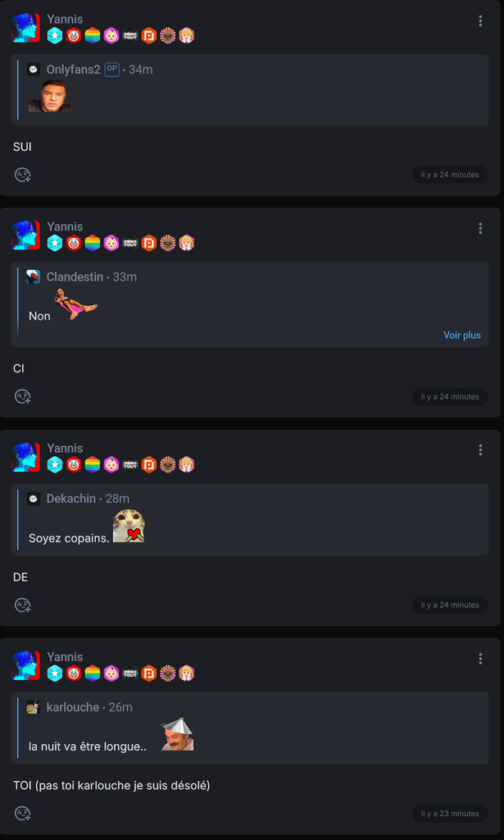This screenshot has height=840, width=504.
Task: Click Yannis's avatar on the DE post
Action: point(25,457)
